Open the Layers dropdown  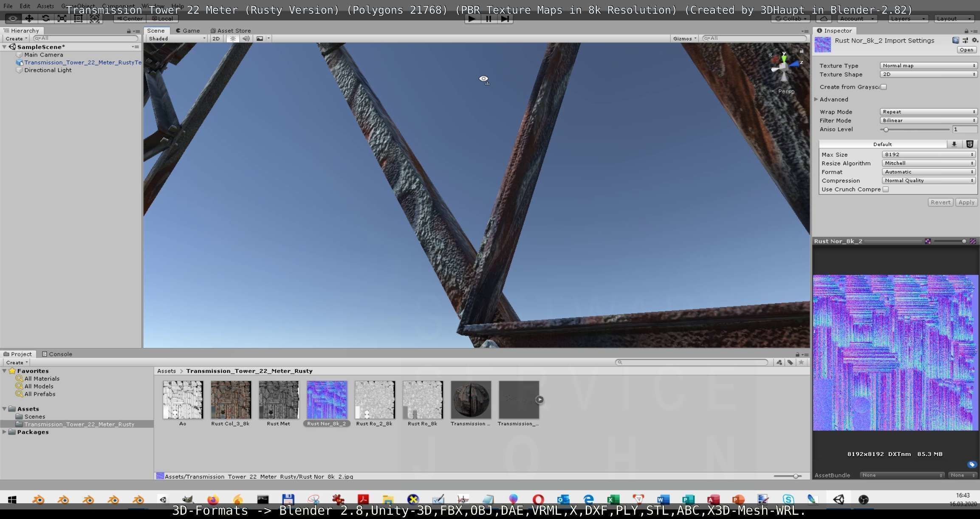908,19
